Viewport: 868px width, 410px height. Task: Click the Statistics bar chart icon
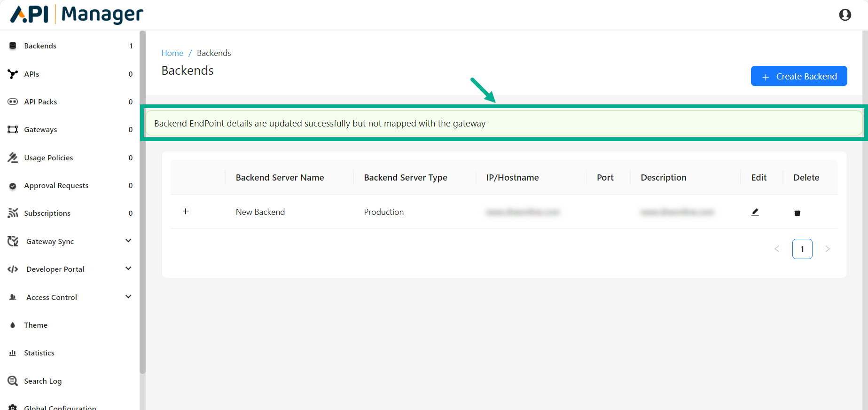[13, 353]
